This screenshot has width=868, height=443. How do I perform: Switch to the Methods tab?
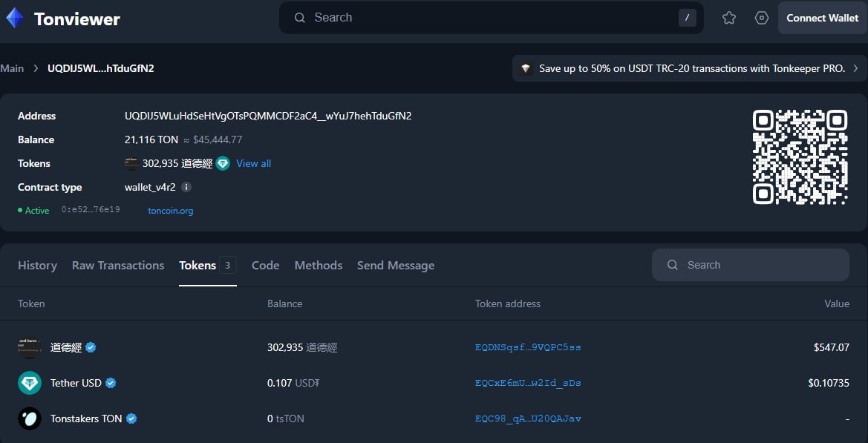pos(319,266)
